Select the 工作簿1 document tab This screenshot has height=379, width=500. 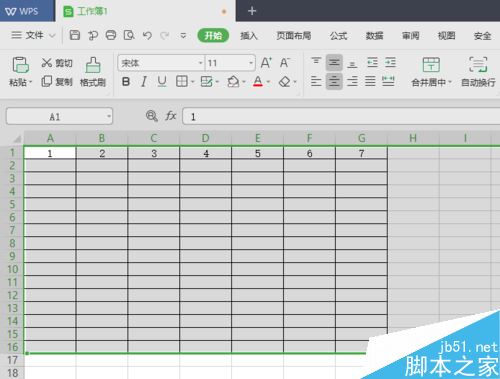point(146,11)
